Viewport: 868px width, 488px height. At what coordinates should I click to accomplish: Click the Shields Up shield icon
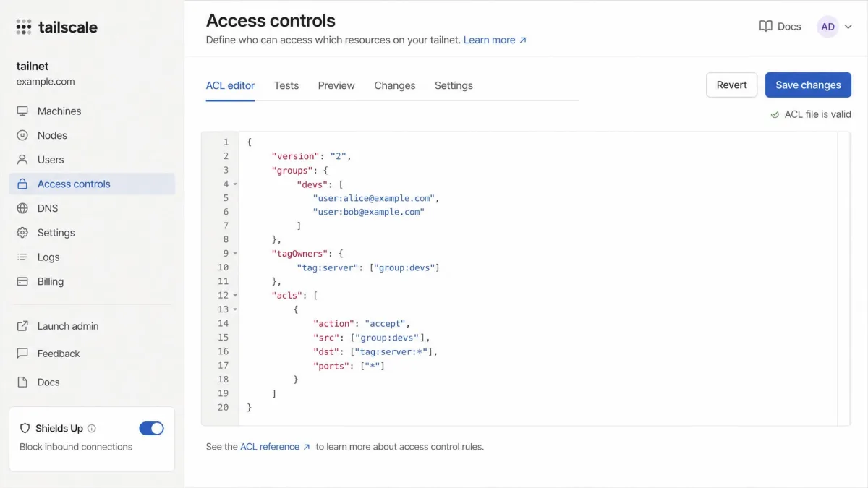coord(25,428)
